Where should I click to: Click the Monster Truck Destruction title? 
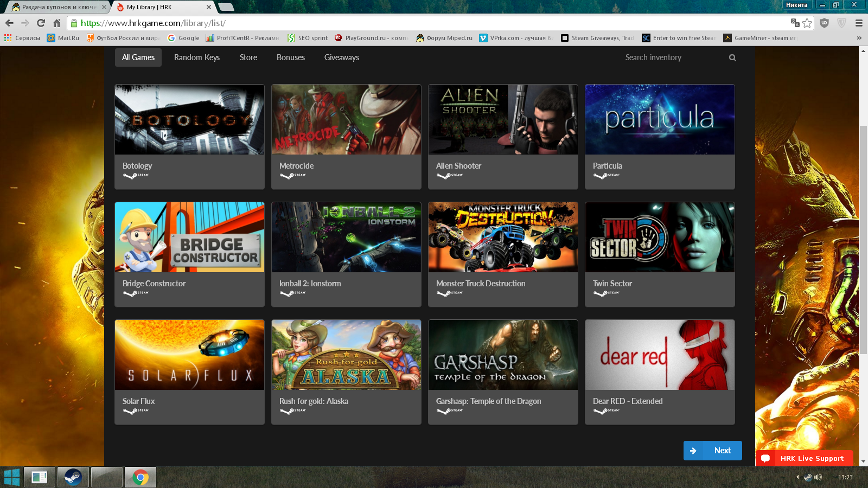(x=481, y=284)
